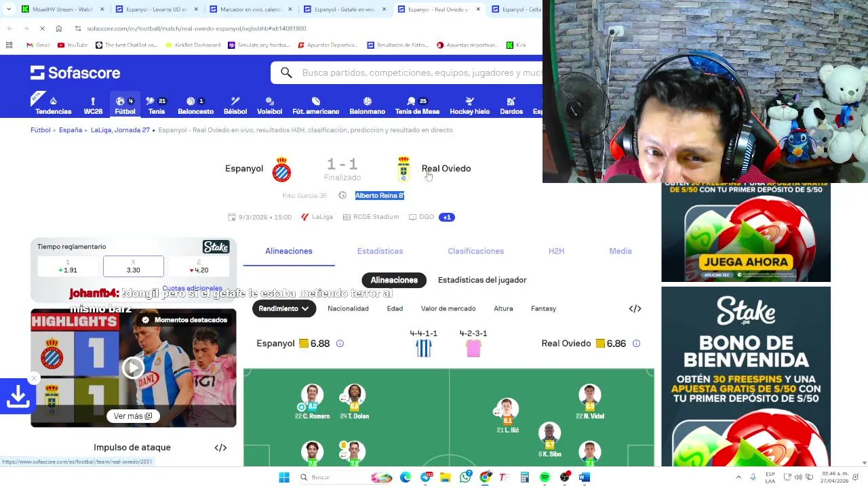Screen dimensions: 868x488
Task: Click the Real Oviedo team crest
Action: point(403,169)
